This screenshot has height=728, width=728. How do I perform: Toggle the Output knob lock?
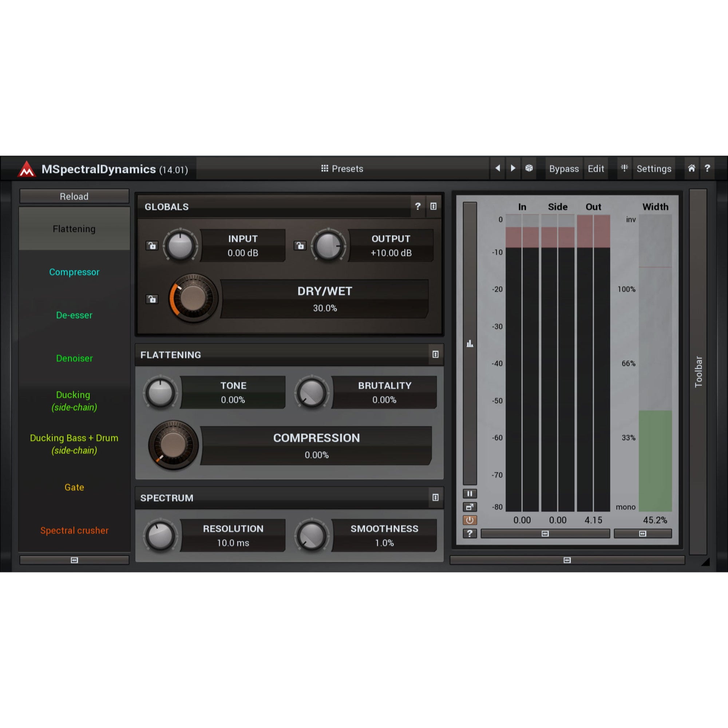300,246
